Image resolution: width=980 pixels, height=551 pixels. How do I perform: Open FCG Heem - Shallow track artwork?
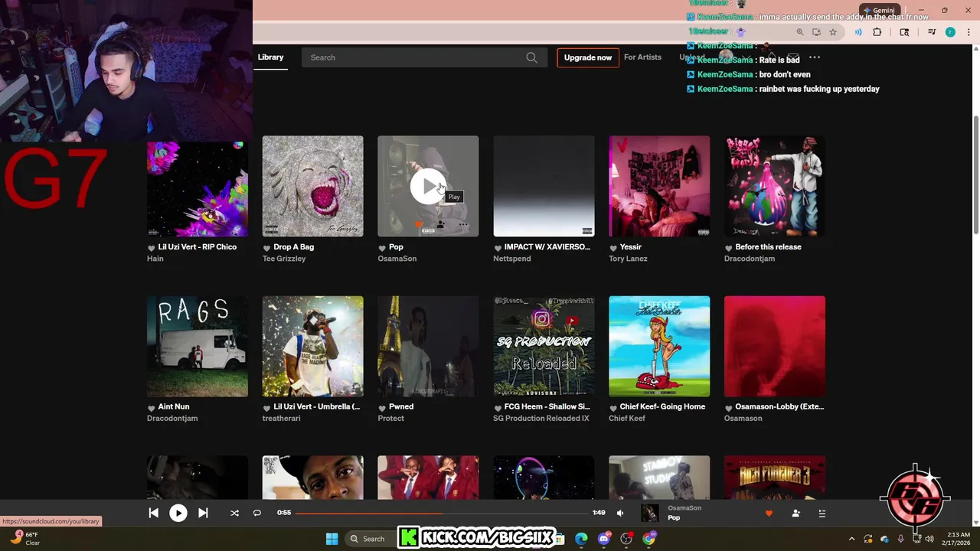[x=544, y=347]
